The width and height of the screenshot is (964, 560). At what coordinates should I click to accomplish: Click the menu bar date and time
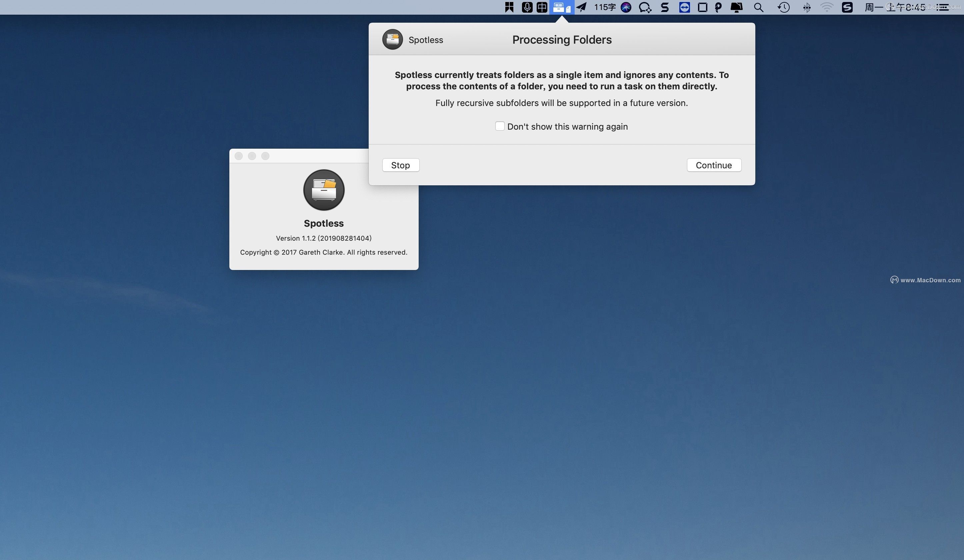click(895, 7)
